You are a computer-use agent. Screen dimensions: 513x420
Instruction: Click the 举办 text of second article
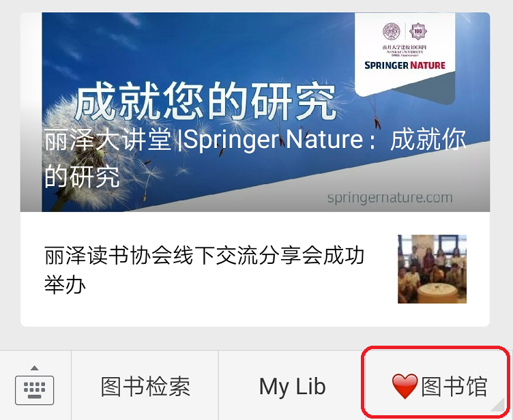click(x=65, y=284)
